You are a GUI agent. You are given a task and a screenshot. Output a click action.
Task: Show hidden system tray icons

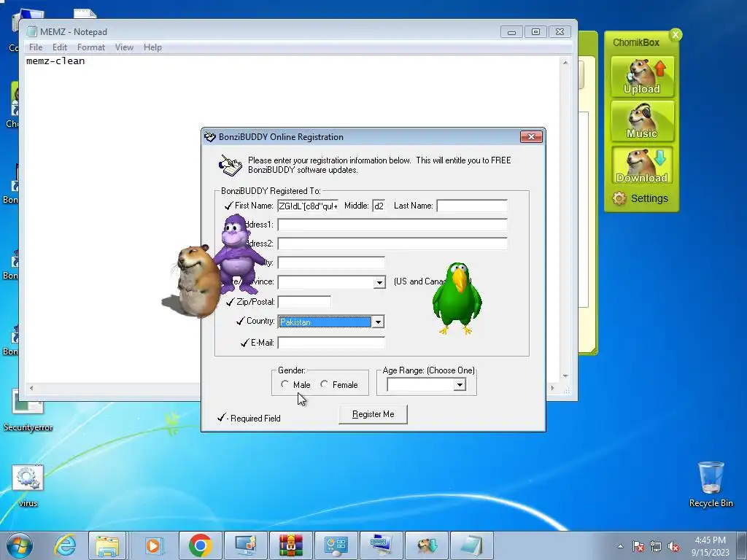(x=620, y=546)
